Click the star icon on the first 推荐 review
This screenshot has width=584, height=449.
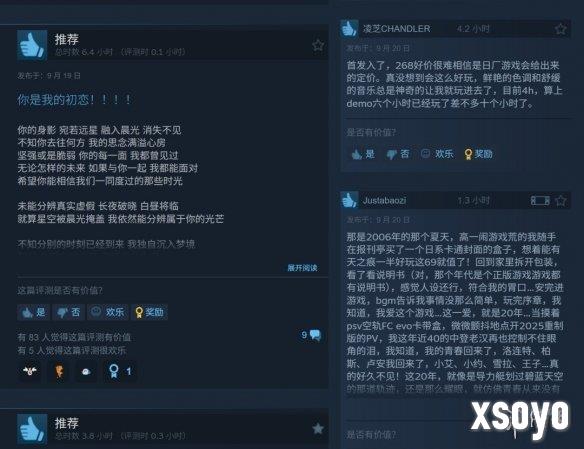[318, 45]
